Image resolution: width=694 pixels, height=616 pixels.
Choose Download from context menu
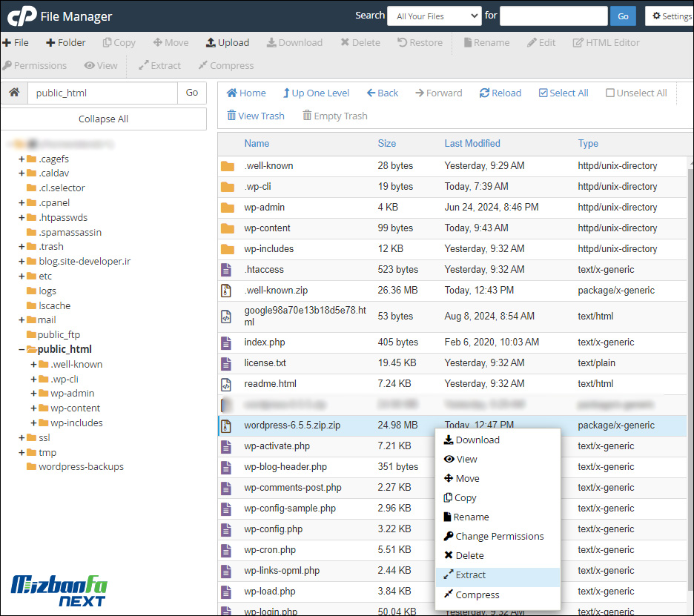pos(498,440)
